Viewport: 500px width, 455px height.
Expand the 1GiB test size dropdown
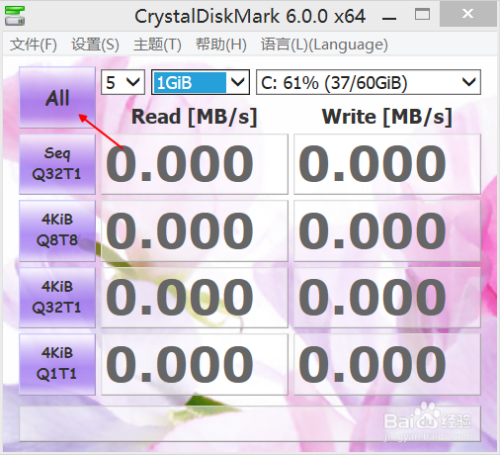click(x=200, y=82)
